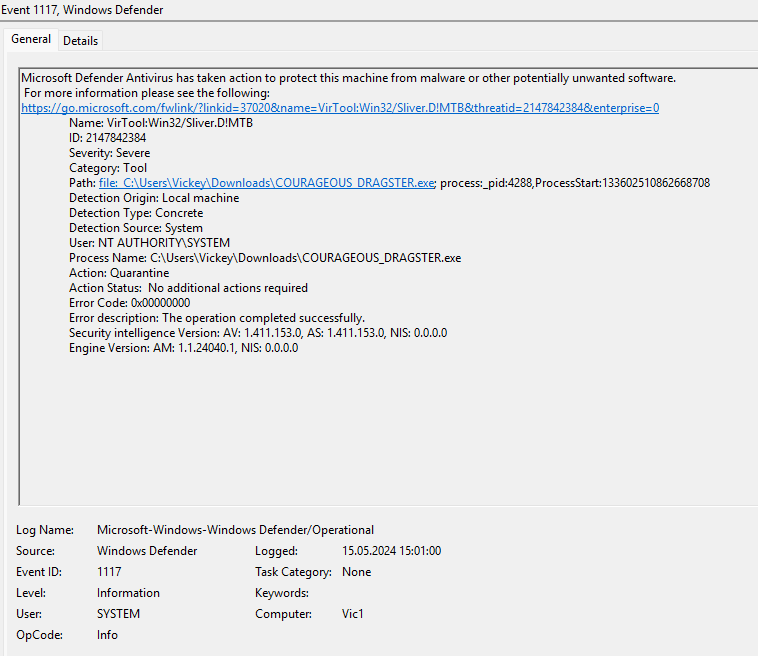758x656 pixels.
Task: Click the Task Category value None
Action: (356, 572)
